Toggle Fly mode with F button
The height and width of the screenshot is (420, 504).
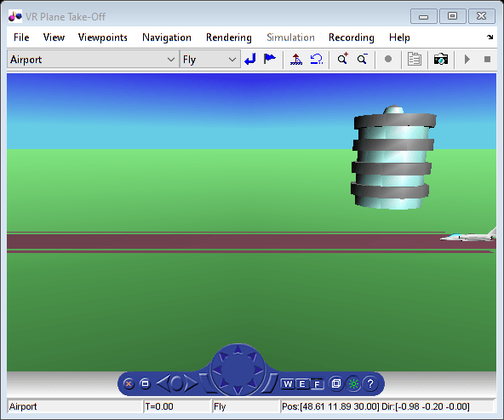[x=317, y=384]
